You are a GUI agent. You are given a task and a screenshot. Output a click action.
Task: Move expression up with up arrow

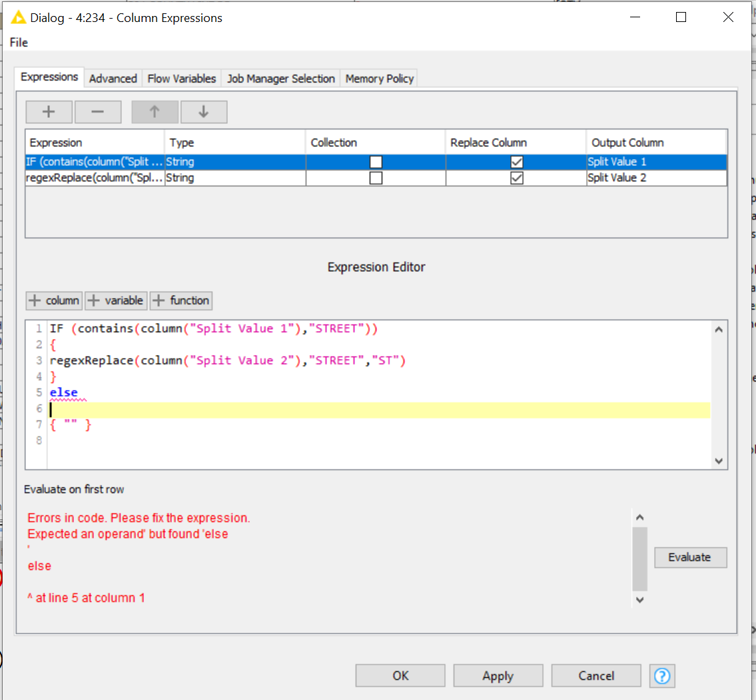155,112
